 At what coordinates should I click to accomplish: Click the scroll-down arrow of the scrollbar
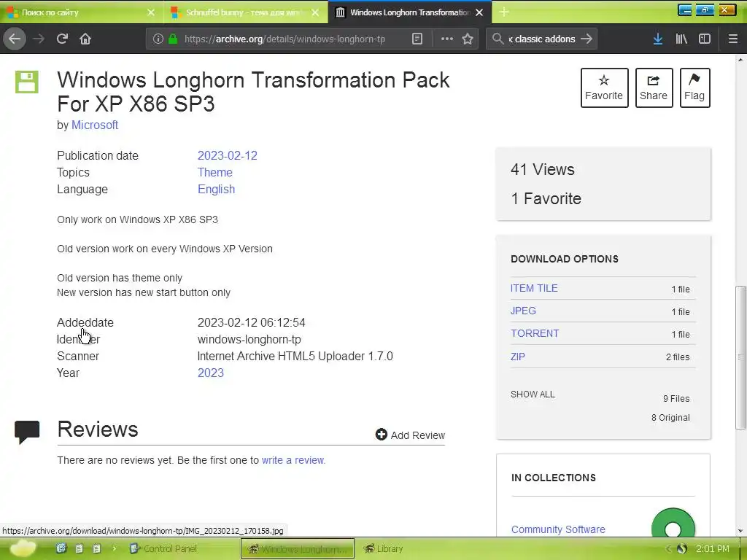pos(740,531)
